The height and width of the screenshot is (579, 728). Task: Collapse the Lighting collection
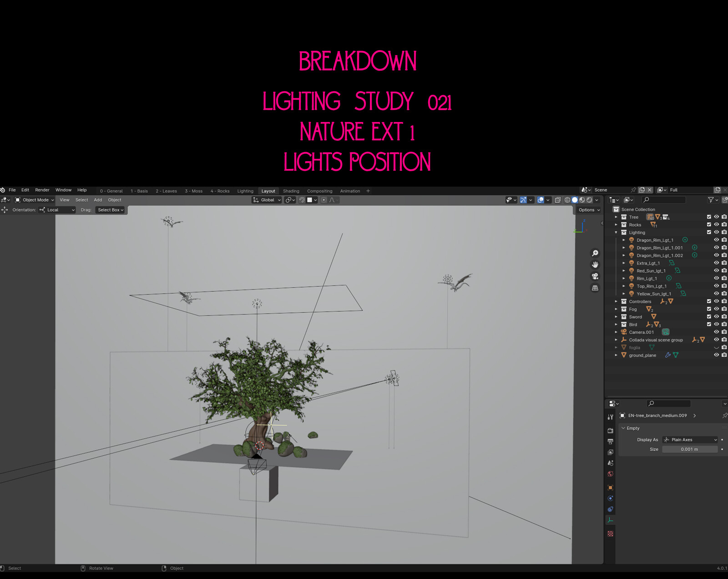coord(616,233)
